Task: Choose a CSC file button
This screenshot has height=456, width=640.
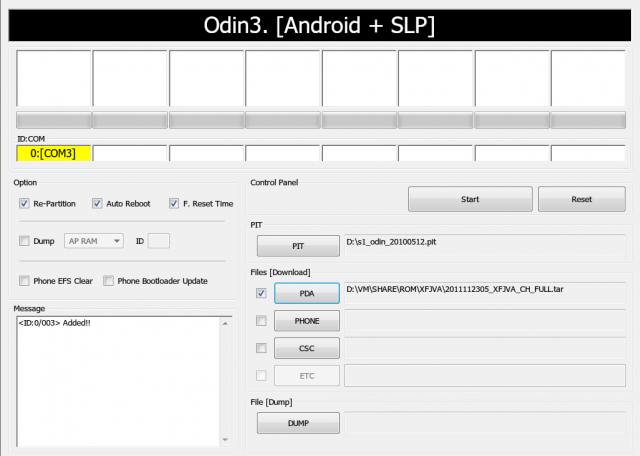Action: [307, 348]
